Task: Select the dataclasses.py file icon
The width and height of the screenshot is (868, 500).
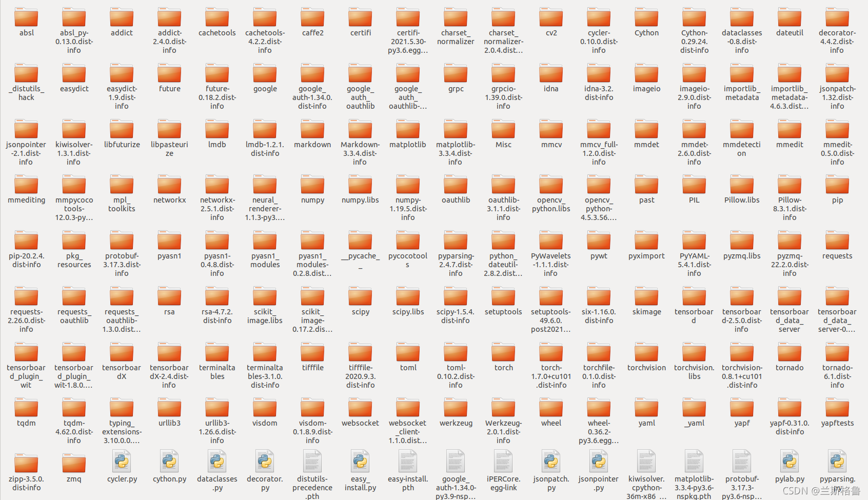Action: (x=217, y=461)
